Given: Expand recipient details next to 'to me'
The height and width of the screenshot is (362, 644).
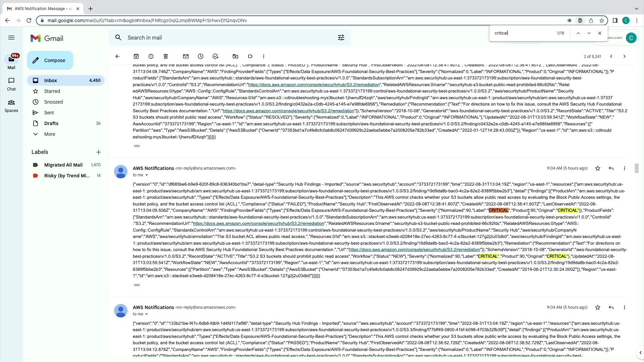Looking at the screenshot, I should (146, 175).
